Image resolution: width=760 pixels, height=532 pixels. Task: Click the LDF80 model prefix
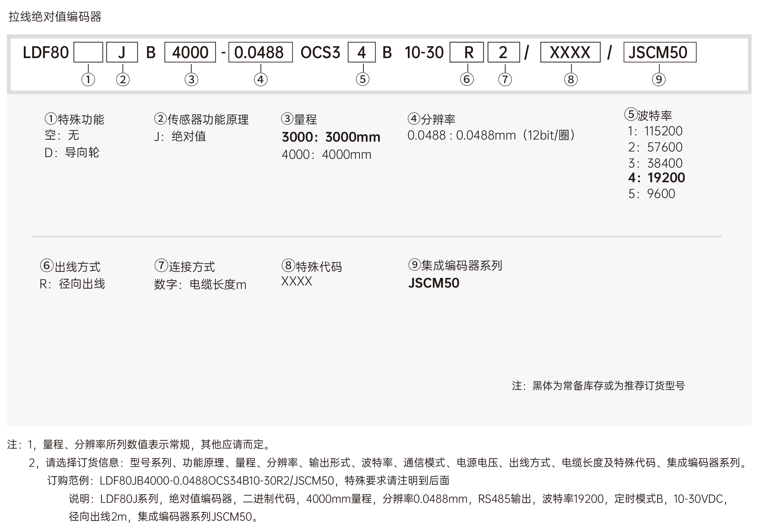[x=46, y=52]
